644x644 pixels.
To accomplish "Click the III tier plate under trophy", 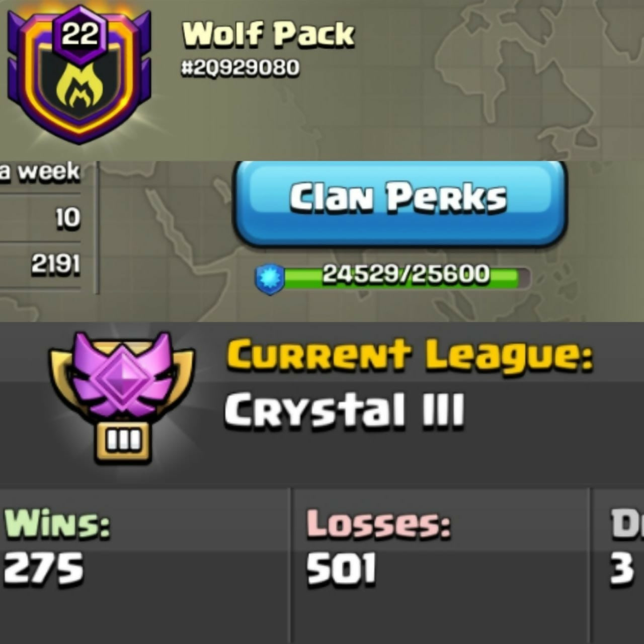I will click(123, 442).
